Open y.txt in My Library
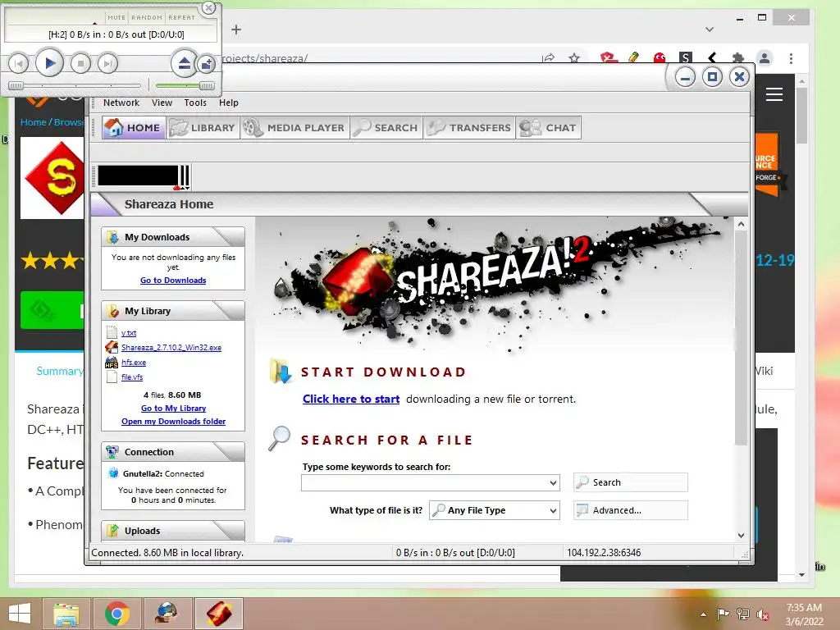Screen dimensions: 840x630 click(x=129, y=333)
